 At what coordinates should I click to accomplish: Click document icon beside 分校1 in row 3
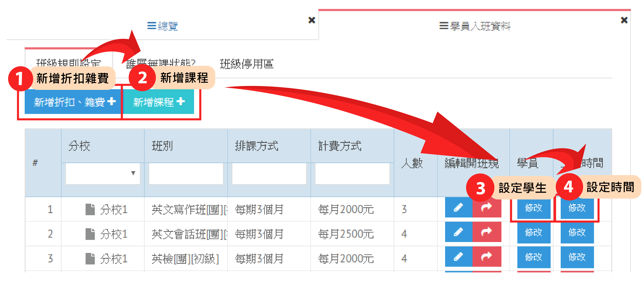90,258
